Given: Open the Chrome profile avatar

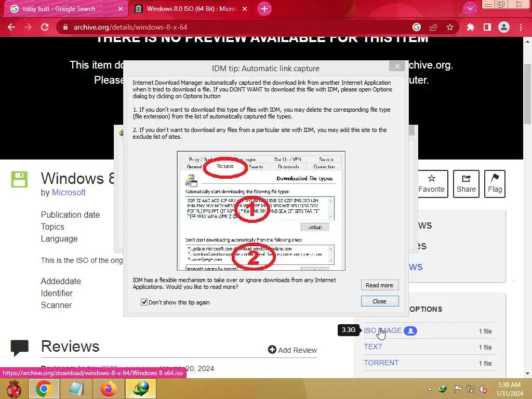Looking at the screenshot, I should 504,27.
